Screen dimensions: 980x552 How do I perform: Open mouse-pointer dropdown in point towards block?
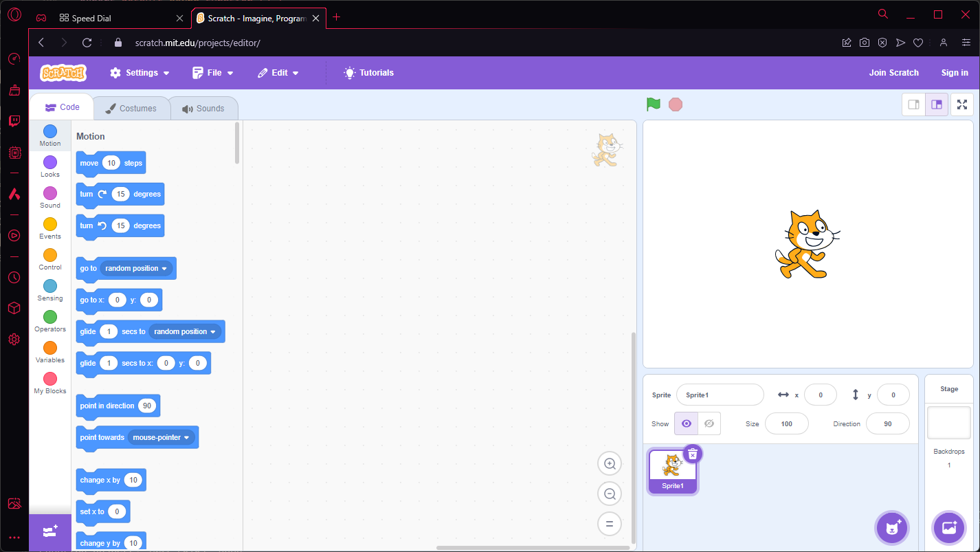pyautogui.click(x=162, y=437)
